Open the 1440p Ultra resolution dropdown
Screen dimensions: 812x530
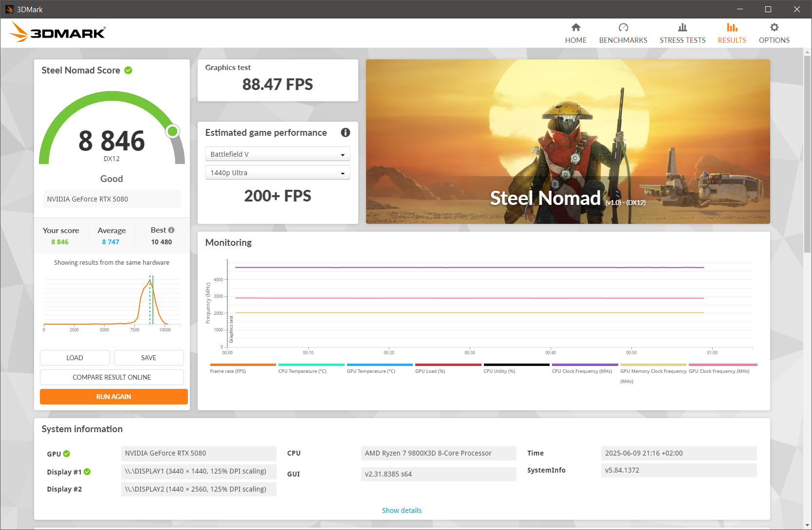277,173
